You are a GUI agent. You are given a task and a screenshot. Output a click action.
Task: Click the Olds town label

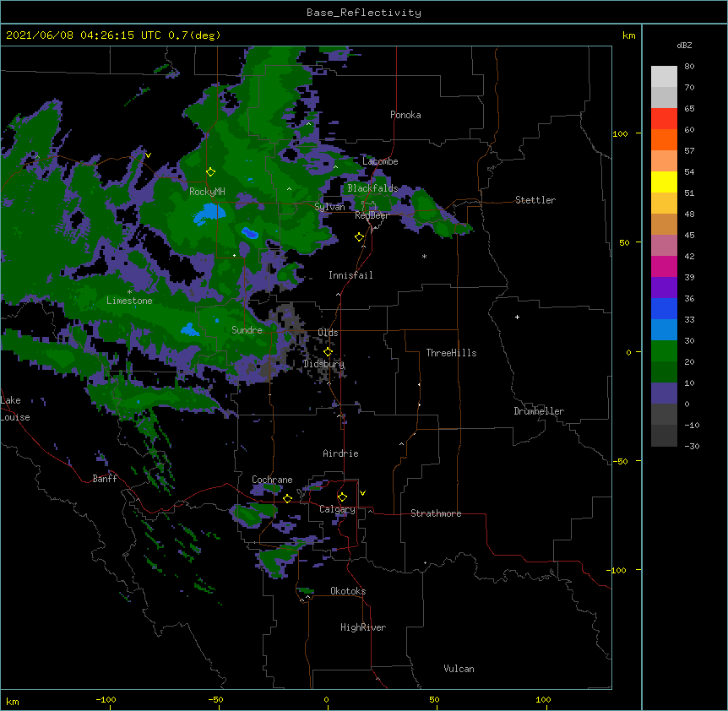point(328,333)
